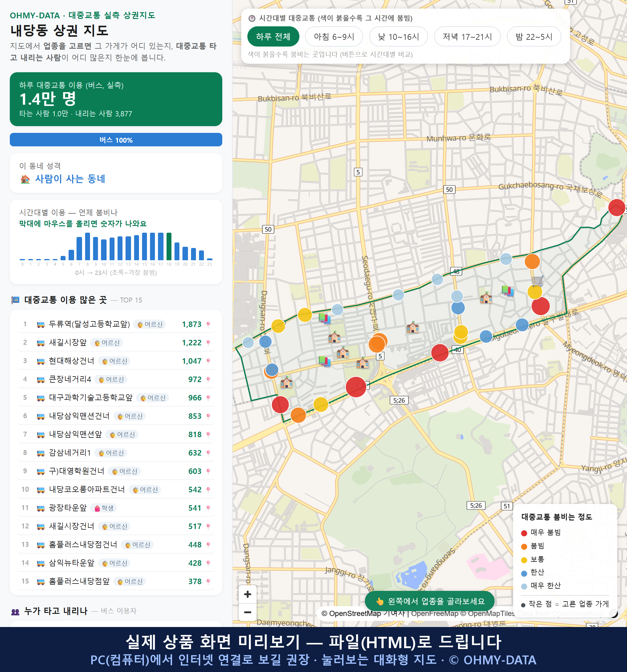Click the 학생 tag on 광장타운앞

104,508
